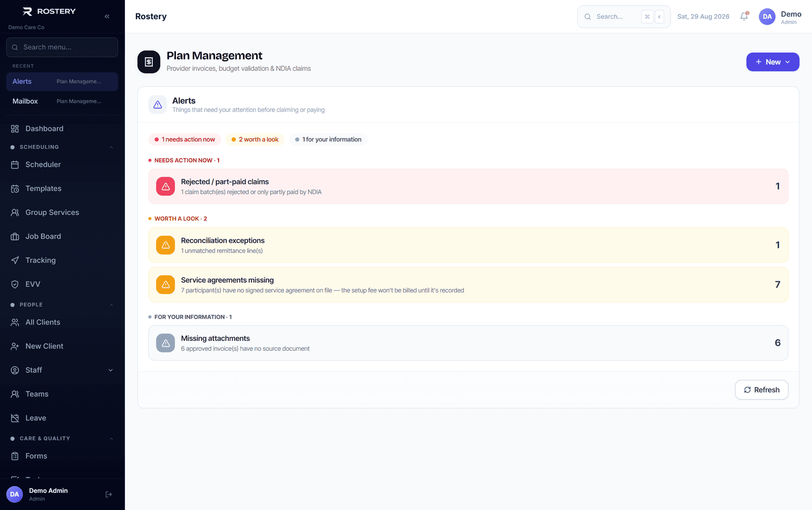Viewport: 812px width, 510px height.
Task: Click the Reconciliation exceptions warning icon
Action: 166,245
